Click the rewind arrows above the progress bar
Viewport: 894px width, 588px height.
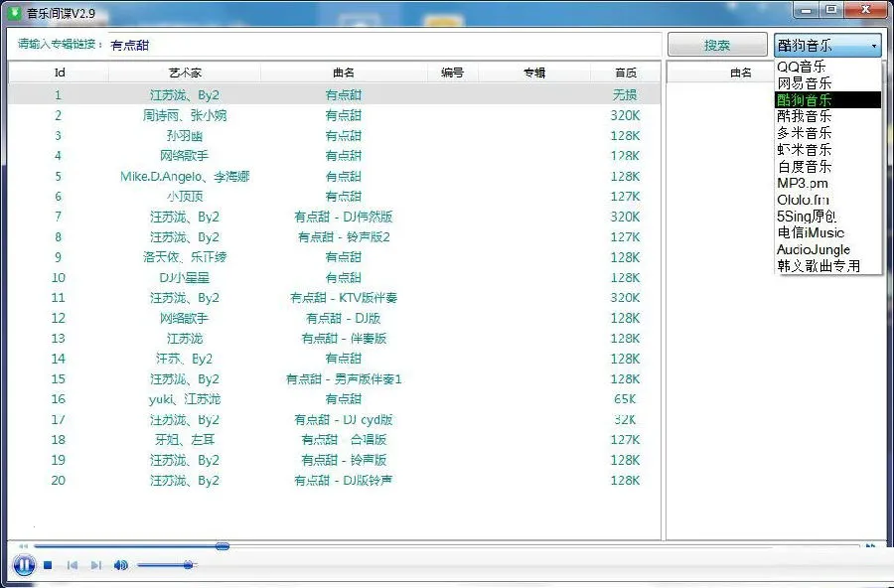(22, 545)
